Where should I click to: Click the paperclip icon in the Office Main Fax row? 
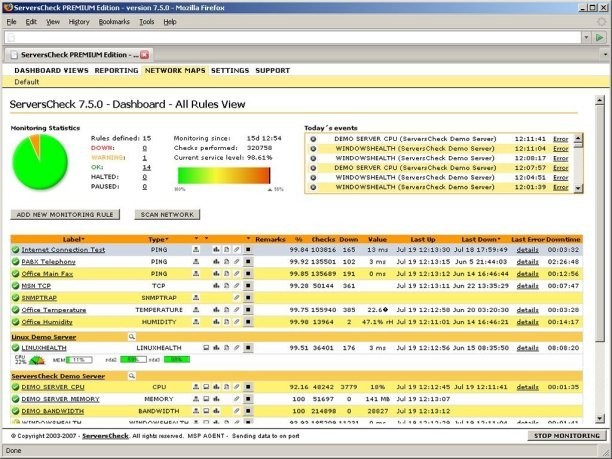click(237, 274)
